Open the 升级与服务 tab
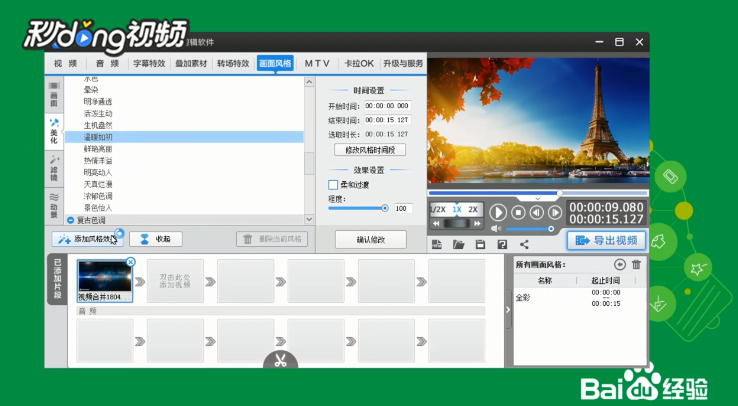Viewport: 738px width, 406px height. pyautogui.click(x=403, y=64)
